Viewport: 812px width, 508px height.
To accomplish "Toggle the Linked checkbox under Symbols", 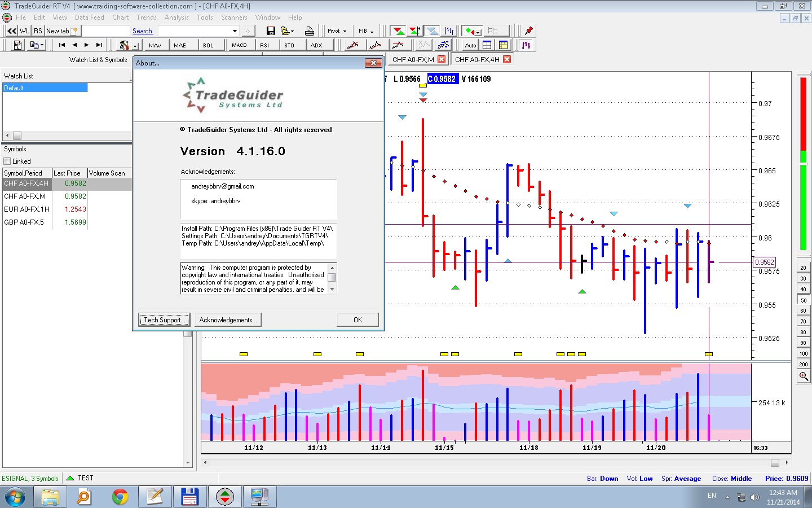I will (x=7, y=161).
